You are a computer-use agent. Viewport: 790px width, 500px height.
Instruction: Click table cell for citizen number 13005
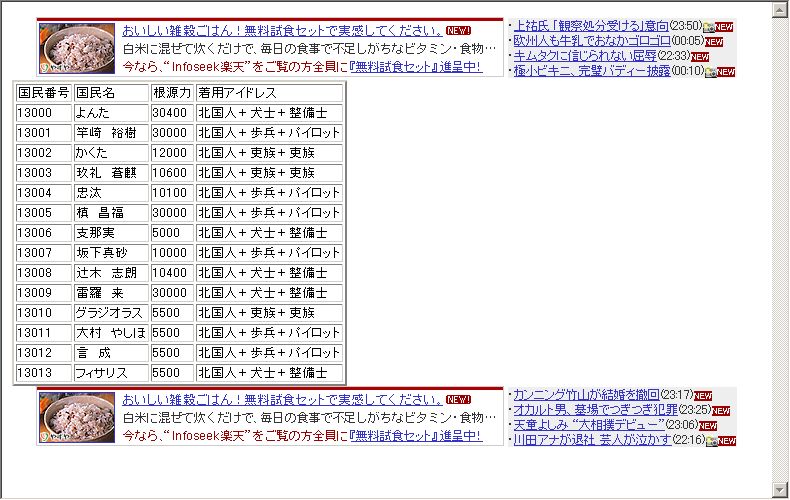(43, 213)
